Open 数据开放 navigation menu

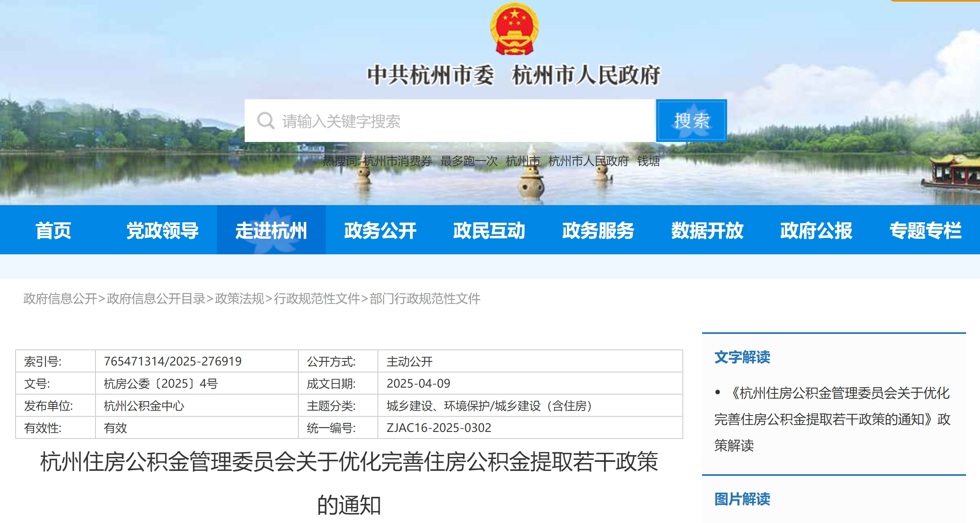click(x=707, y=230)
